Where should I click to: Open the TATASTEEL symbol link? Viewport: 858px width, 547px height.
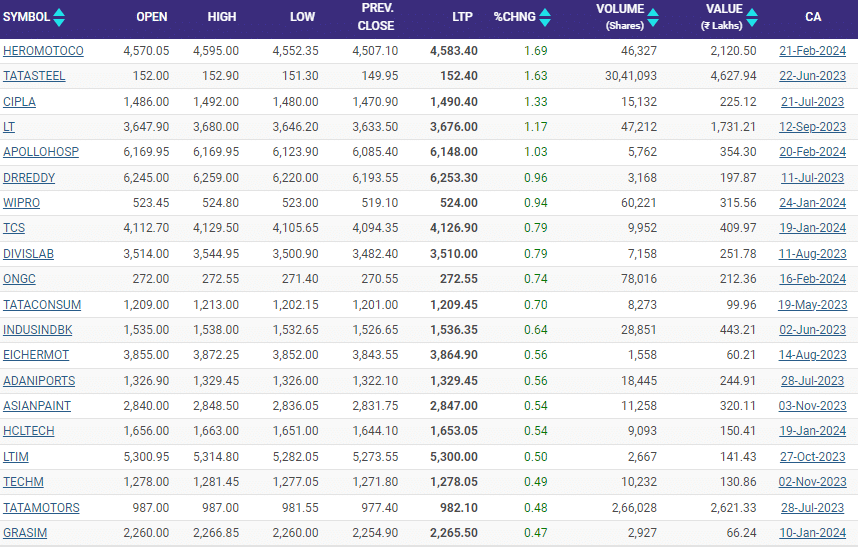[x=34, y=76]
